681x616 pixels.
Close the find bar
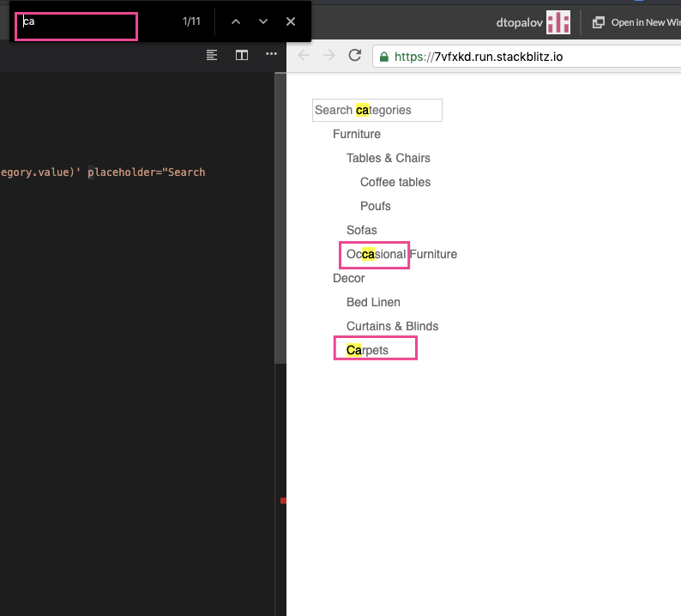[291, 21]
